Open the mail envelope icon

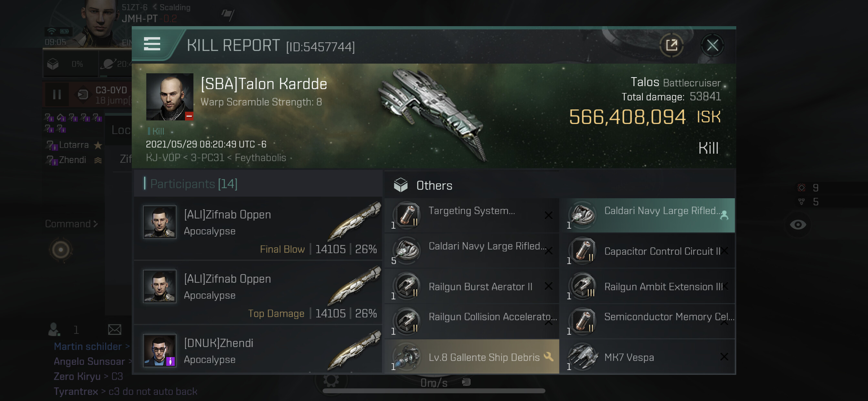(x=115, y=329)
